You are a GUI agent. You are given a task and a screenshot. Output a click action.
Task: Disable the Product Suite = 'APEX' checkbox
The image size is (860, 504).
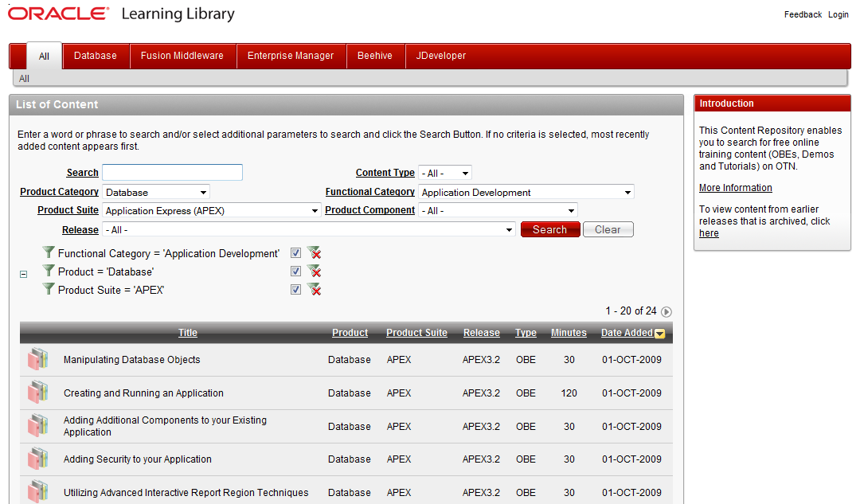[295, 289]
